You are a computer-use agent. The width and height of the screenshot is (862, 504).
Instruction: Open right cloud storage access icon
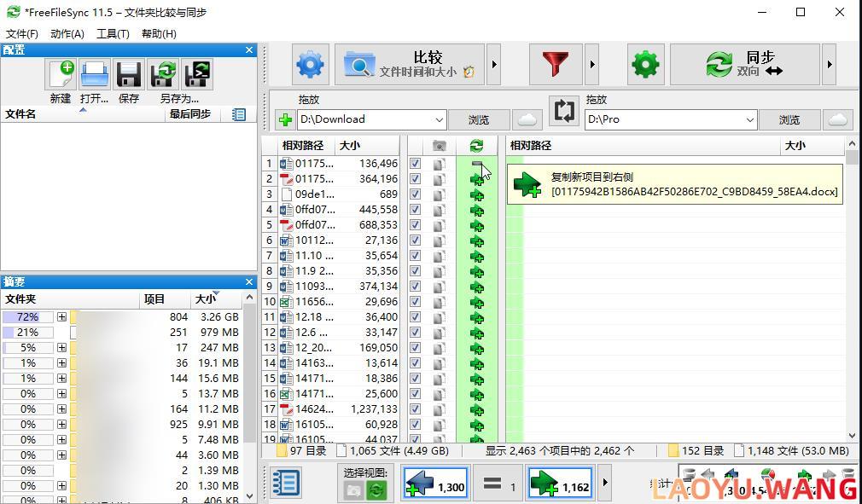(838, 119)
